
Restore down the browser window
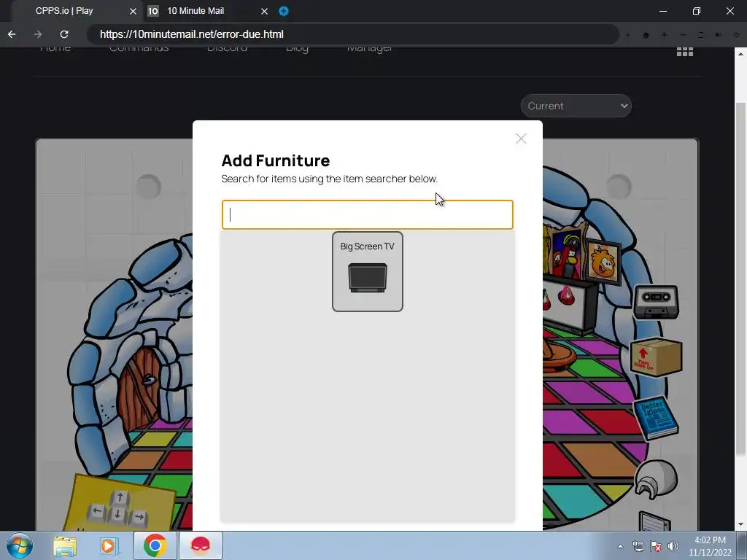coord(697,11)
